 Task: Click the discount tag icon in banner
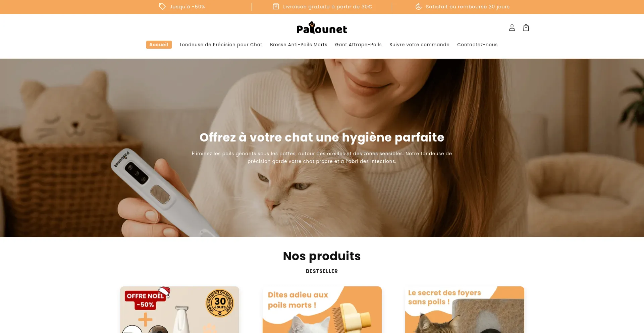click(162, 7)
